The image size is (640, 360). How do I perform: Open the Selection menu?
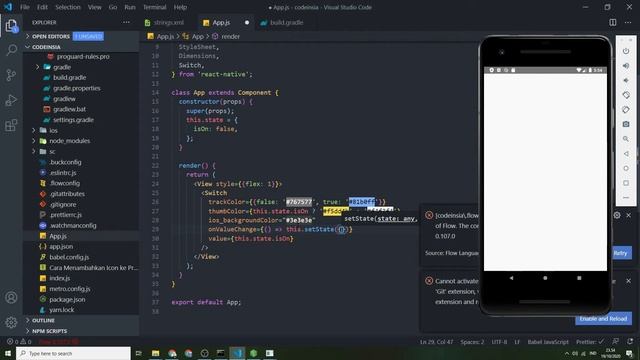[68, 7]
